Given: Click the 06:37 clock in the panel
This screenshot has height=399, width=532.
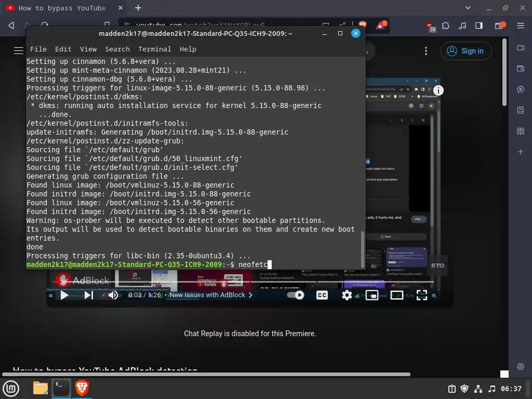Looking at the screenshot, I should pyautogui.click(x=511, y=389).
